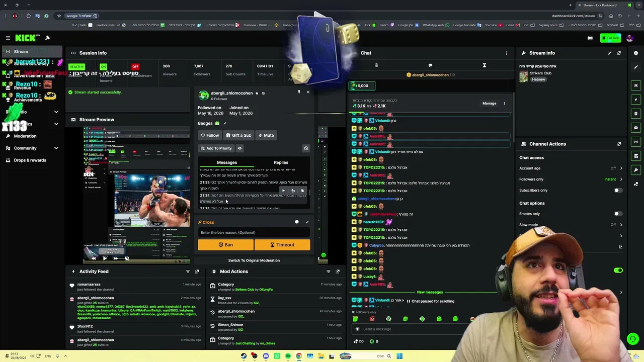Click play in the Stream Preview
This screenshot has height=362, width=644.
(x=105, y=258)
